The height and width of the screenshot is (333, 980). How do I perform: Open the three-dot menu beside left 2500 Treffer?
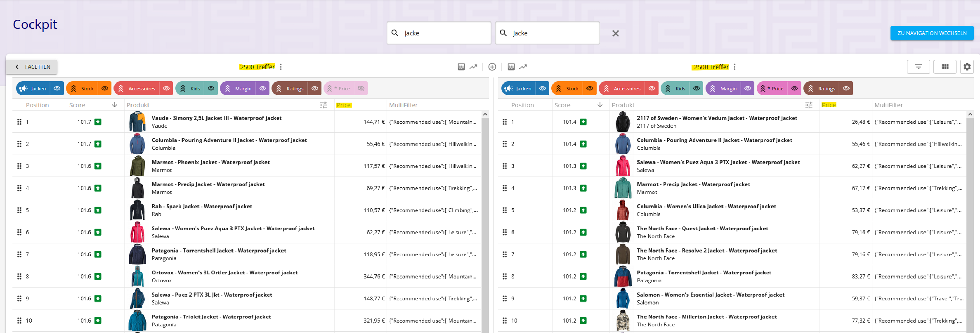pyautogui.click(x=281, y=67)
